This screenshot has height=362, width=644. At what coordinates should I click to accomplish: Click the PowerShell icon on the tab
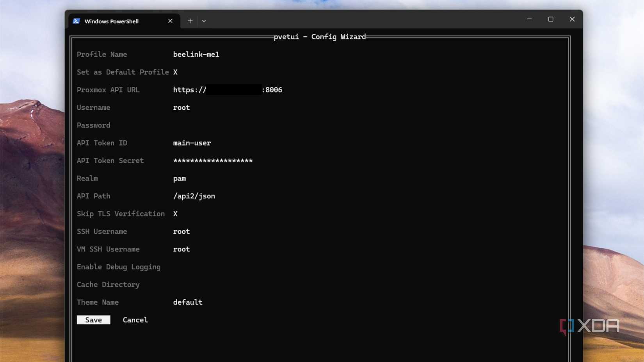[x=76, y=21]
